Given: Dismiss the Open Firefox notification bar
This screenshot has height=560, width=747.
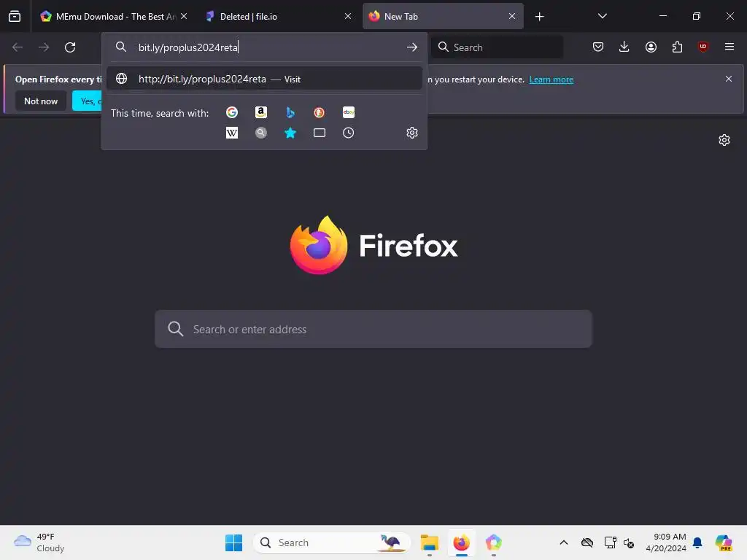Looking at the screenshot, I should click(x=729, y=79).
